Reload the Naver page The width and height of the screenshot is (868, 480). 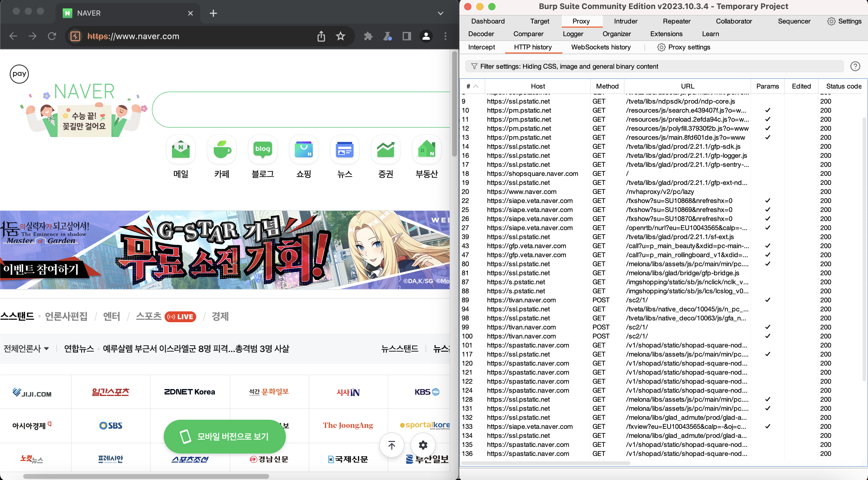tap(52, 36)
